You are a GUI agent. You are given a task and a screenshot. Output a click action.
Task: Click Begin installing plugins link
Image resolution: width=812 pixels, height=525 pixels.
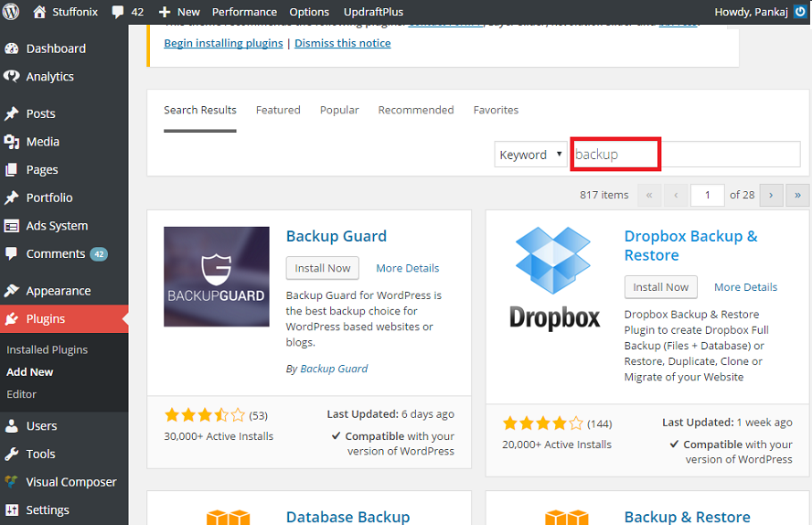pyautogui.click(x=223, y=43)
